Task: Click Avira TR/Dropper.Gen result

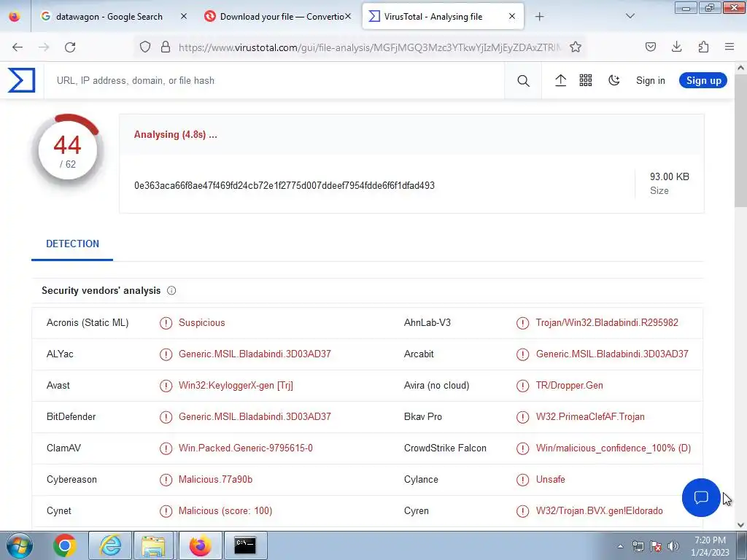Action: tap(569, 386)
